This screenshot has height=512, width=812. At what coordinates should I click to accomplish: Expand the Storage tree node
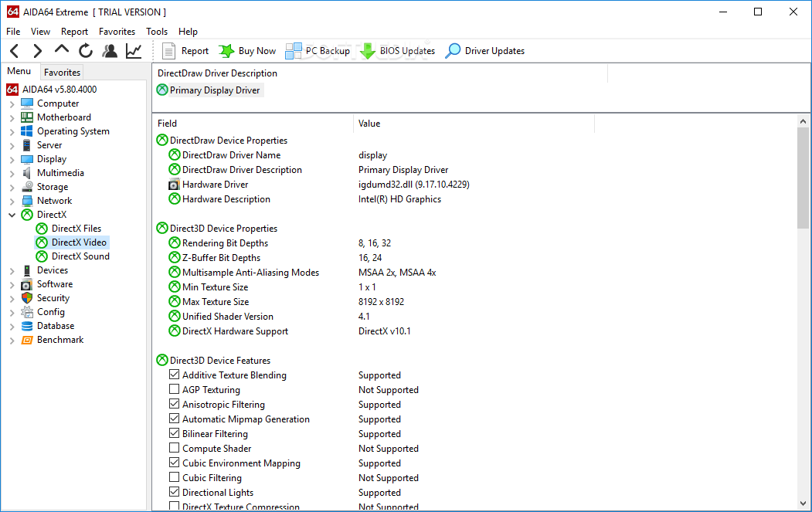pyautogui.click(x=12, y=188)
